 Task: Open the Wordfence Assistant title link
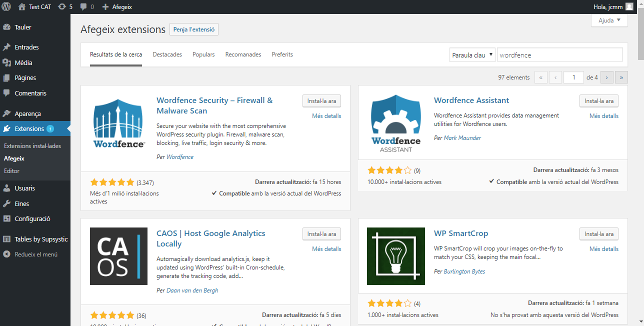[x=471, y=100]
